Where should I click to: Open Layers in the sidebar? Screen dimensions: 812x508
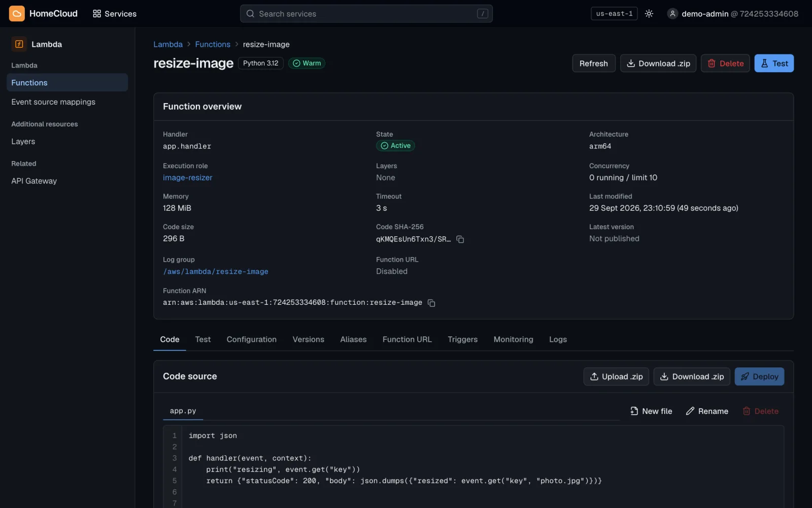(67, 142)
